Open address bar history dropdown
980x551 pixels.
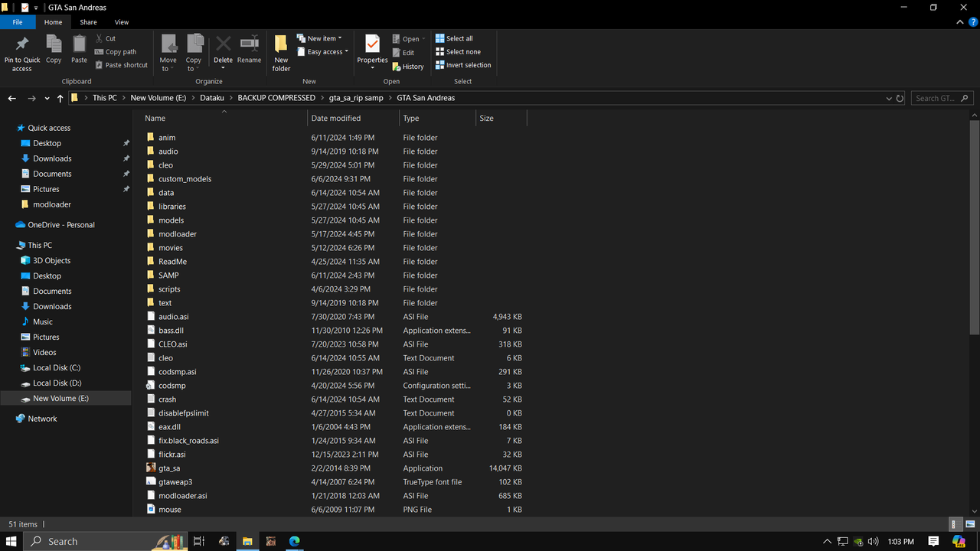click(888, 98)
